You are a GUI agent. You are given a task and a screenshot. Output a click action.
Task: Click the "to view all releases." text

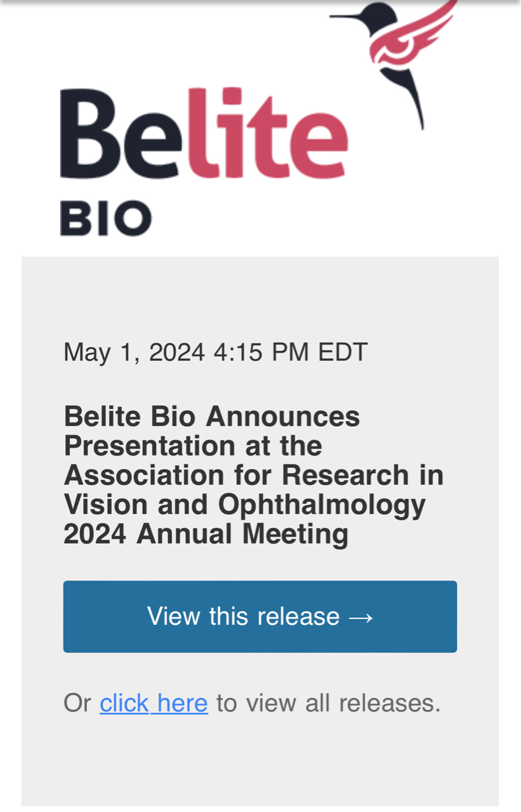coord(328,703)
